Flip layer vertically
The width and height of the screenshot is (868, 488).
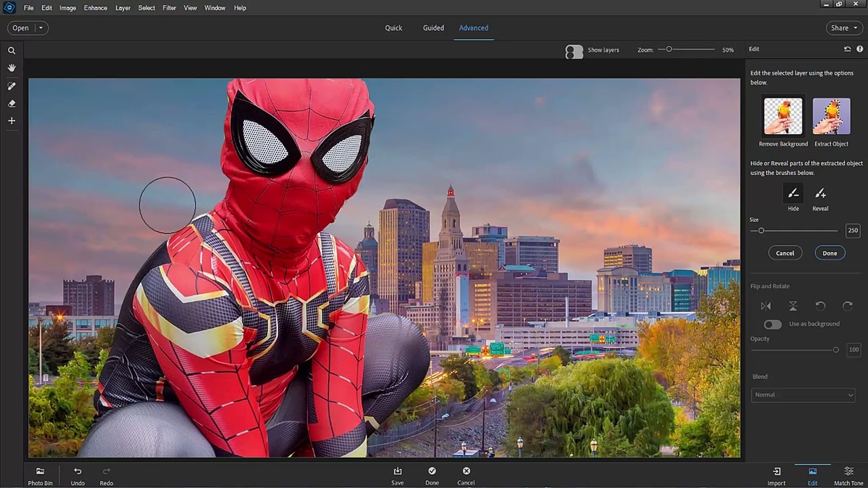793,306
